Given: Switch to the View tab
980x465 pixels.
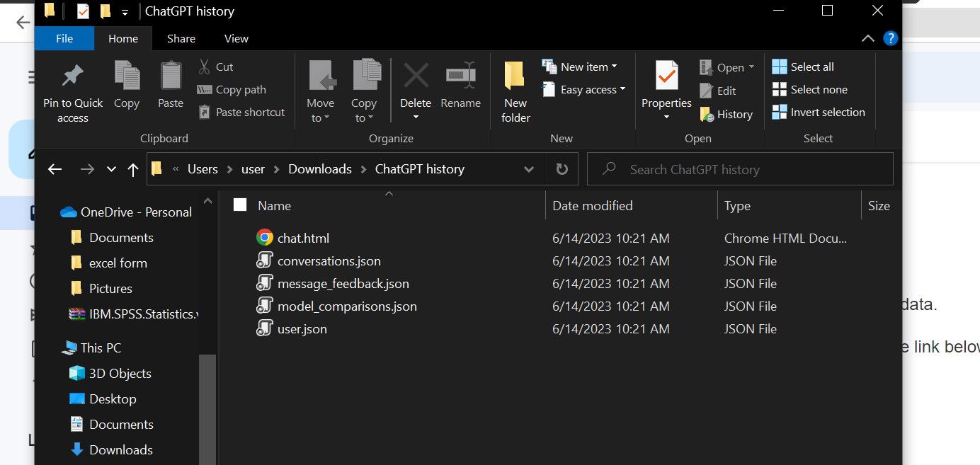Looking at the screenshot, I should coord(236,39).
